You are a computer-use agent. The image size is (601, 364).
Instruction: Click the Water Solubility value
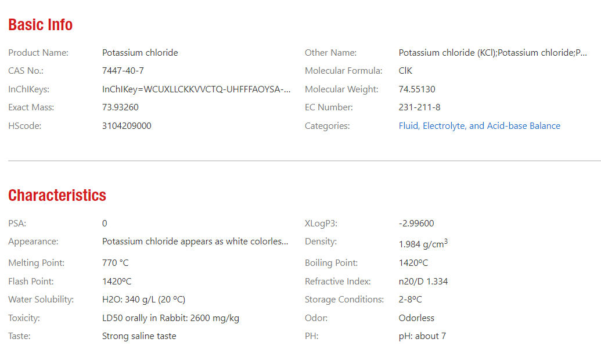(143, 300)
